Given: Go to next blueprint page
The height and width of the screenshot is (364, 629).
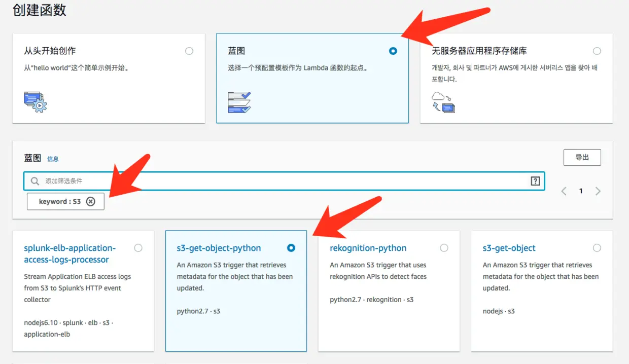Looking at the screenshot, I should click(x=598, y=191).
